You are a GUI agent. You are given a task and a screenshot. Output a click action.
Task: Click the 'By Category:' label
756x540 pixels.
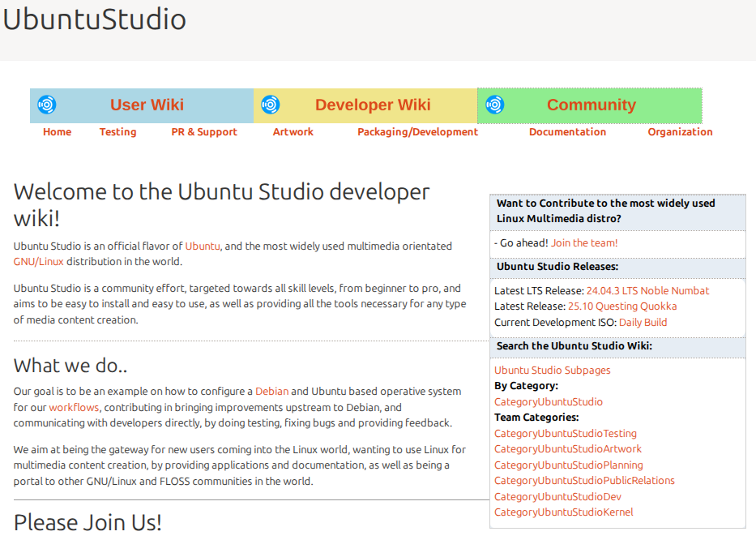(x=526, y=386)
